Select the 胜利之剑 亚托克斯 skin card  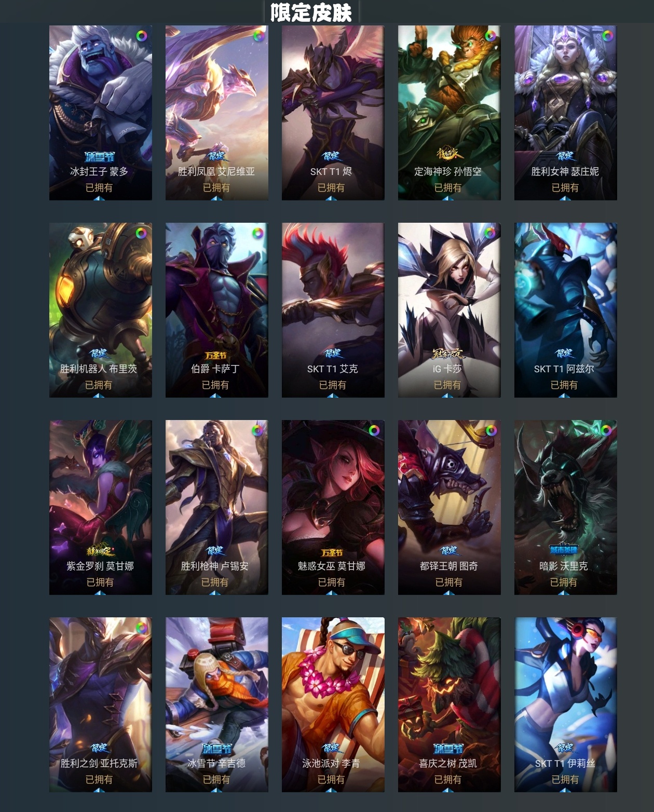(100, 705)
